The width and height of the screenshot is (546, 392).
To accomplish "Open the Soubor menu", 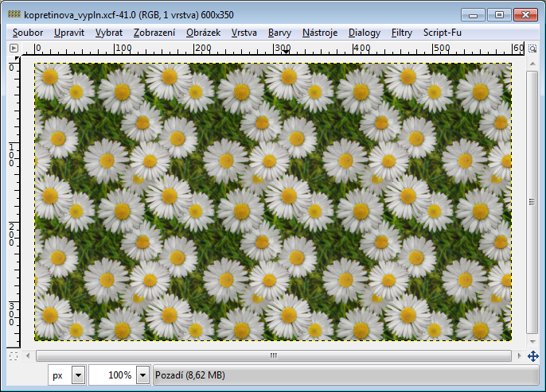I will pos(27,33).
